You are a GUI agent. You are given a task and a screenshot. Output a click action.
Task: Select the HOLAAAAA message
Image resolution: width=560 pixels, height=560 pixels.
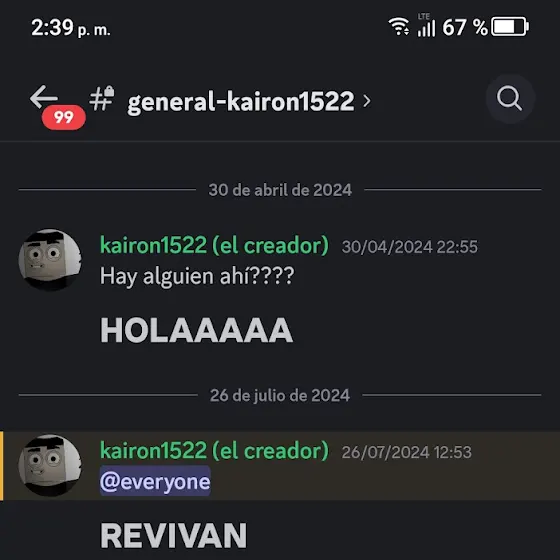point(196,330)
